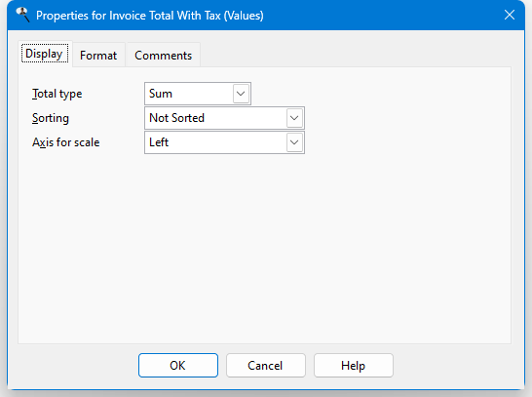Screen dimensions: 532x397
Task: Confirm changes with the OK button
Action: pos(178,366)
